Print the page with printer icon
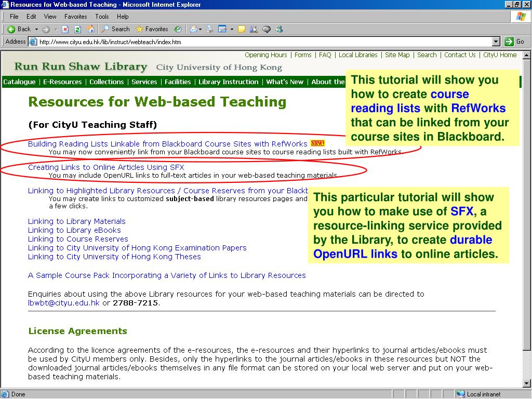532x399 pixels. click(x=210, y=30)
